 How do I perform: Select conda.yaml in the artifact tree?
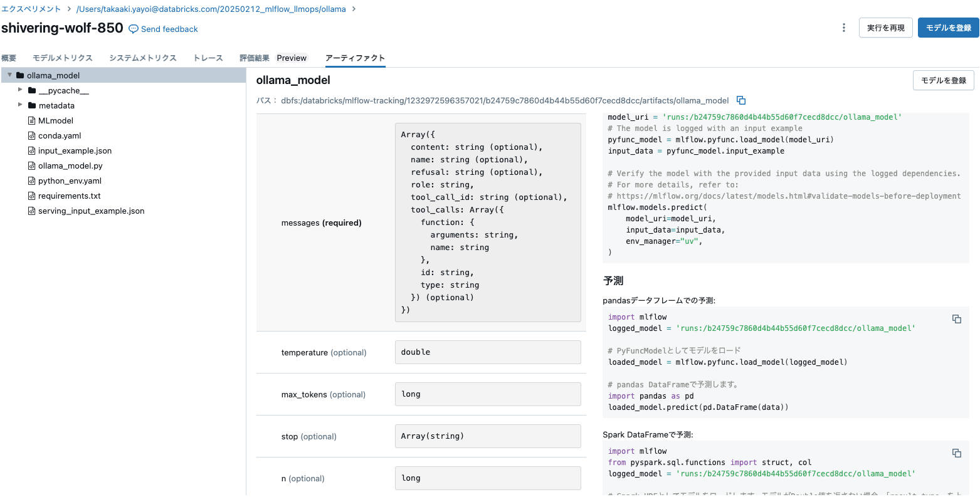click(61, 135)
